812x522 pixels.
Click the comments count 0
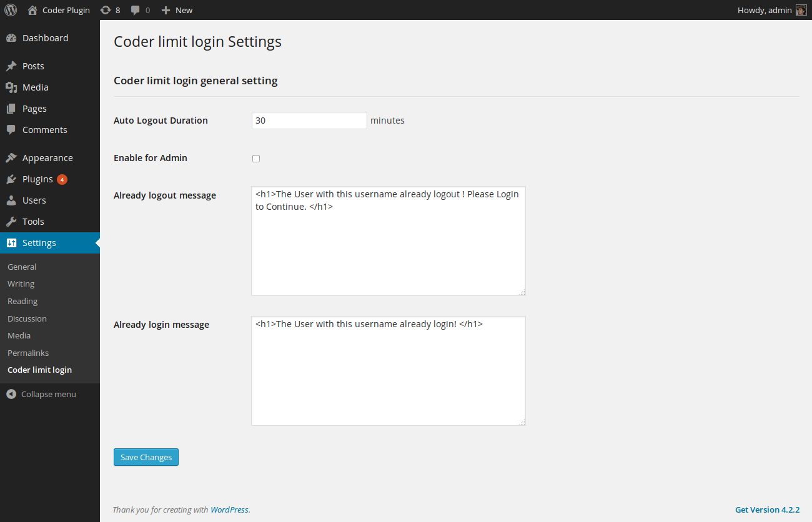click(x=147, y=10)
